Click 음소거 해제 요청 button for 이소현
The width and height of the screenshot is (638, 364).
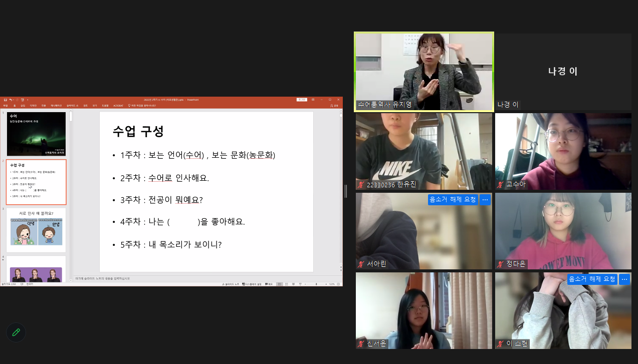tap(592, 279)
